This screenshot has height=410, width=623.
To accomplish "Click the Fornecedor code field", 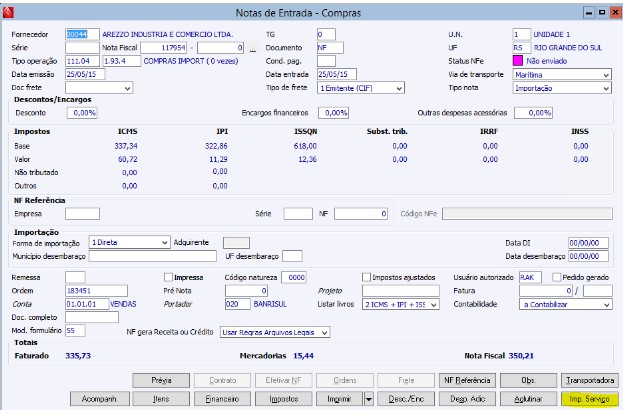I will coord(82,34).
